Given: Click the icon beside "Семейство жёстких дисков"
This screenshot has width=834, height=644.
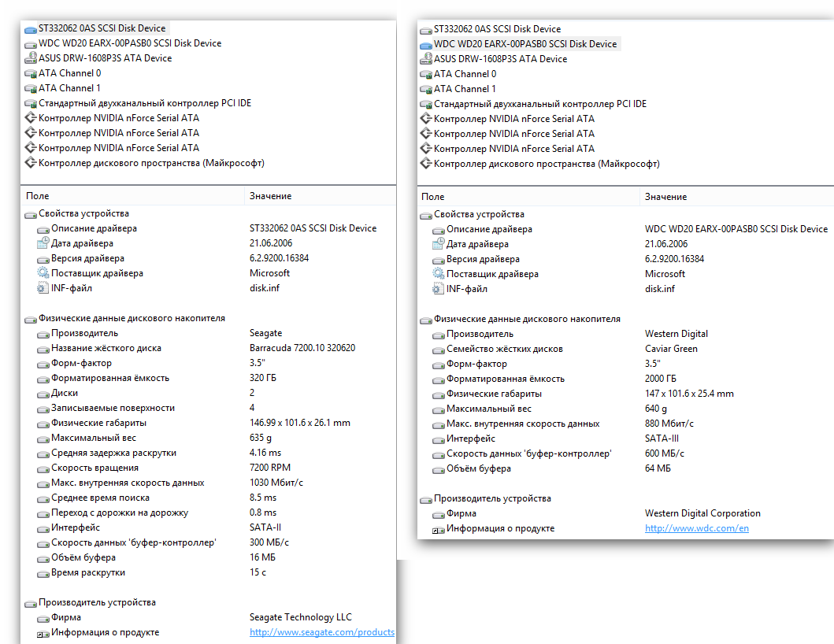Looking at the screenshot, I should click(x=439, y=349).
